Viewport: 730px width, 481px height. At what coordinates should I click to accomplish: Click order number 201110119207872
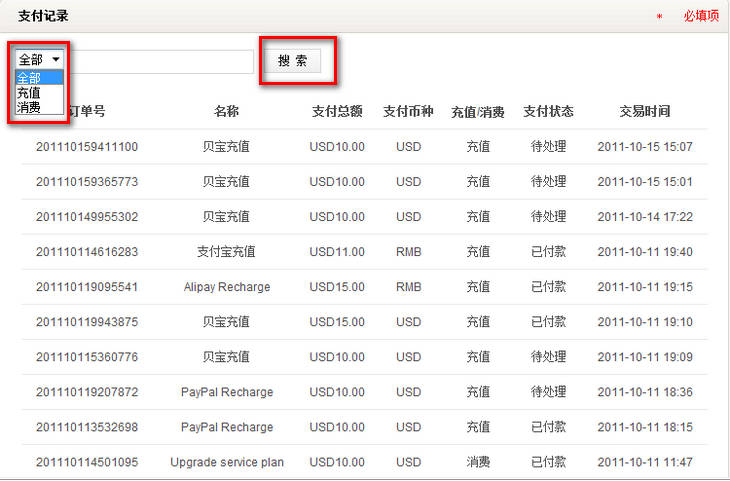point(87,392)
